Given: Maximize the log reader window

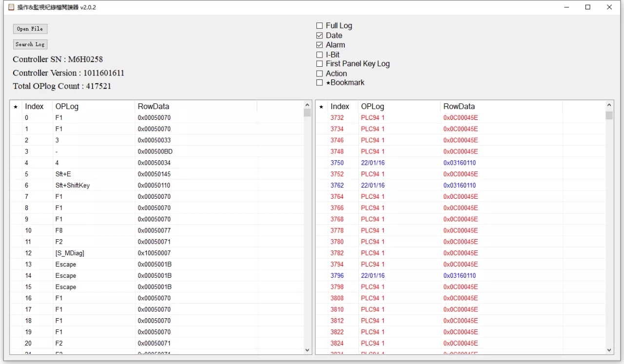Looking at the screenshot, I should [x=588, y=7].
